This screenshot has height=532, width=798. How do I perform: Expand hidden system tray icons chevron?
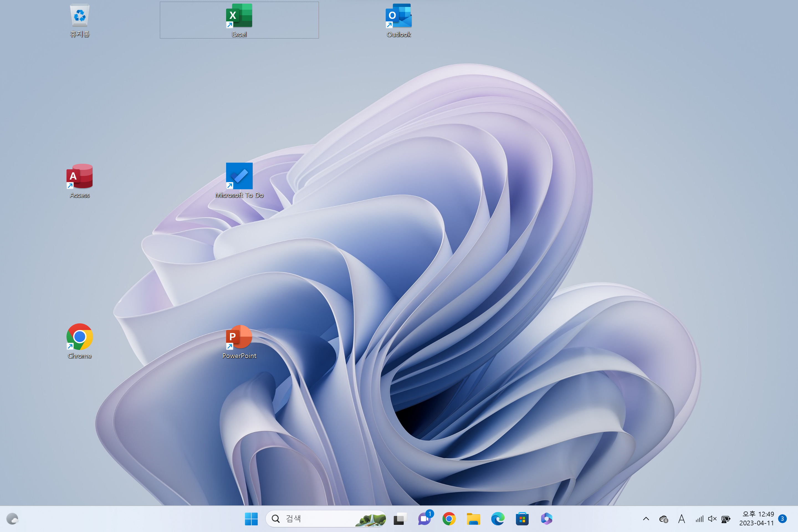[646, 519]
